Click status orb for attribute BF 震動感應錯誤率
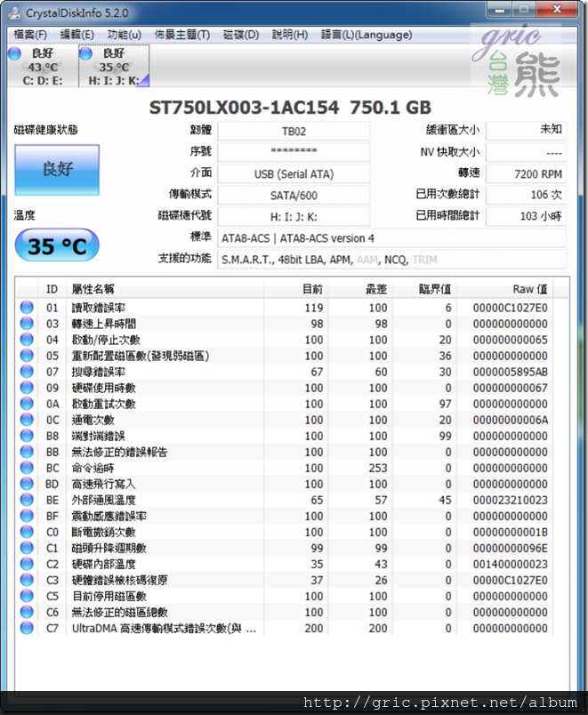 click(27, 516)
